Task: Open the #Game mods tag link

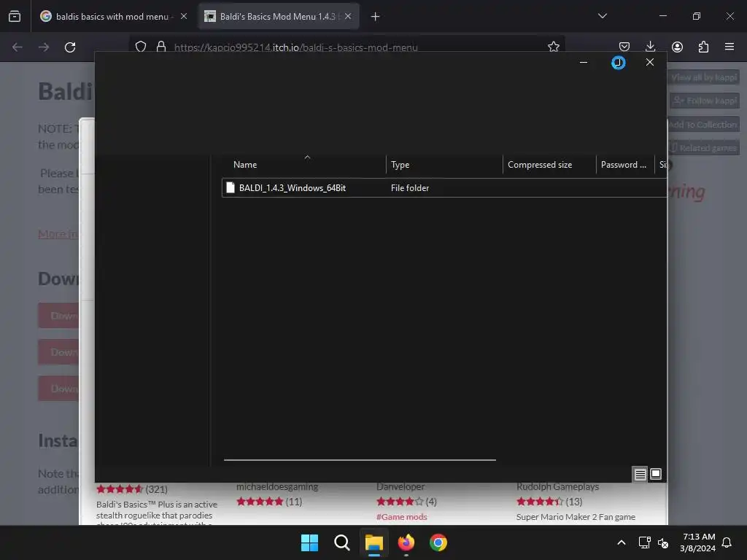Action: (x=402, y=517)
